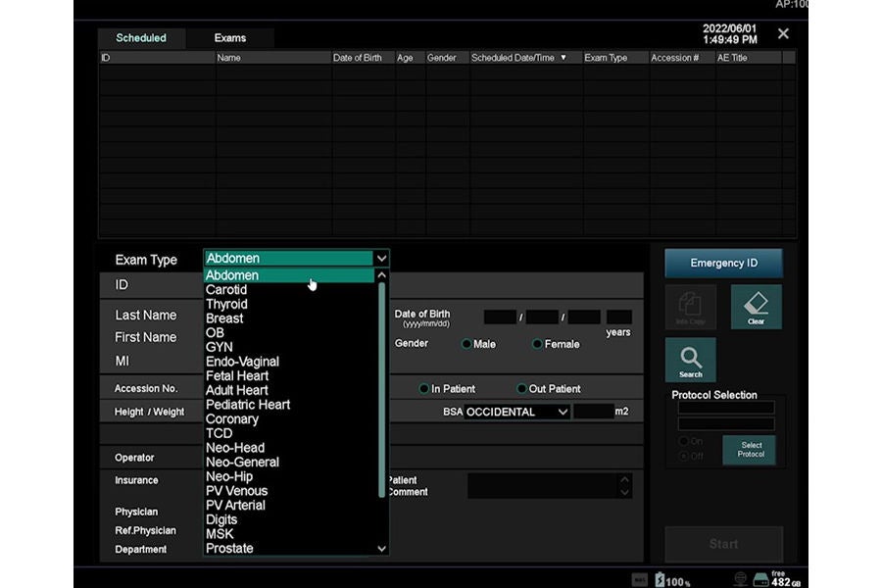The height and width of the screenshot is (588, 882).
Task: Click the free disk space drive icon
Action: click(760, 579)
